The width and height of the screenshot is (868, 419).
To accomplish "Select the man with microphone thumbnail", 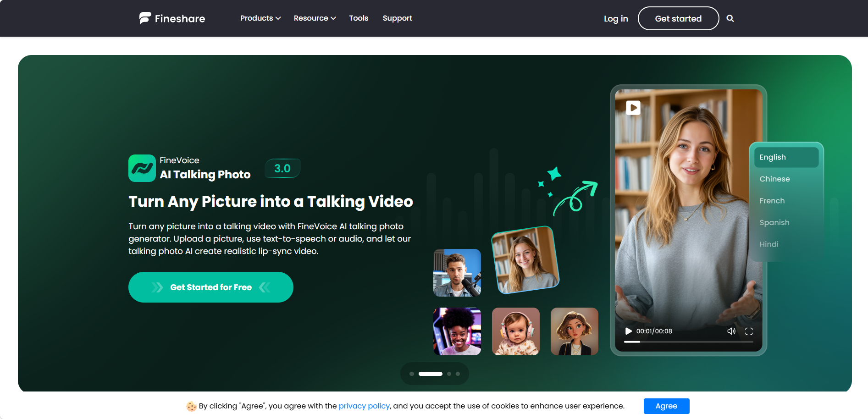I will click(x=457, y=273).
